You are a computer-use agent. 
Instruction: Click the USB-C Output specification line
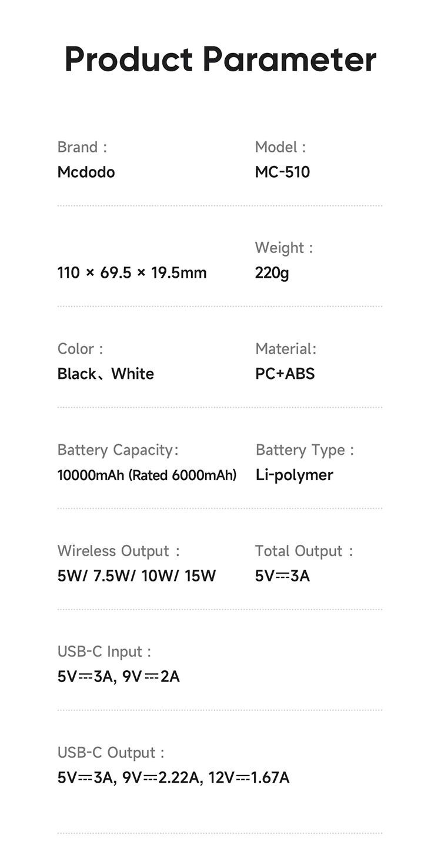point(173,778)
